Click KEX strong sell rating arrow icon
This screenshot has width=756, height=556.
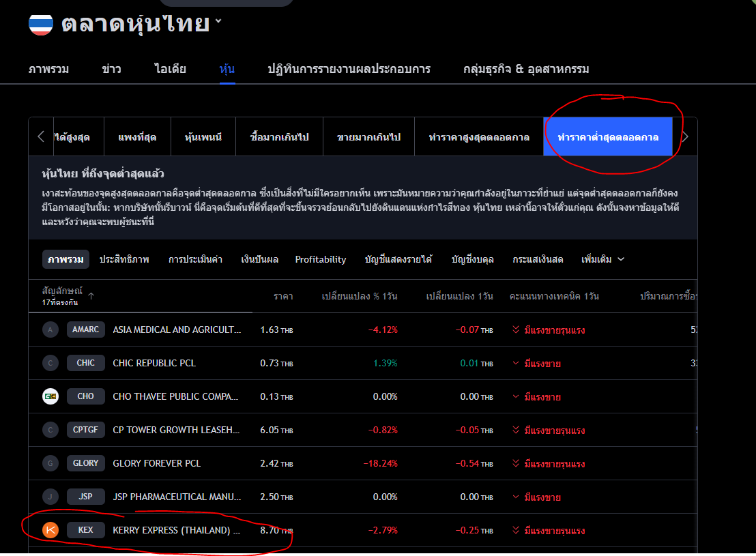(515, 530)
